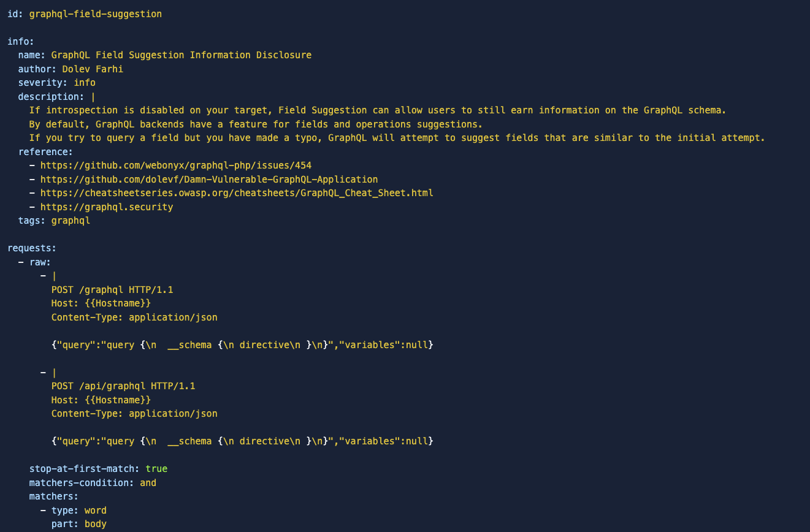Click the graphql-php issues 454 URL
Image resolution: width=810 pixels, height=532 pixels.
point(177,165)
